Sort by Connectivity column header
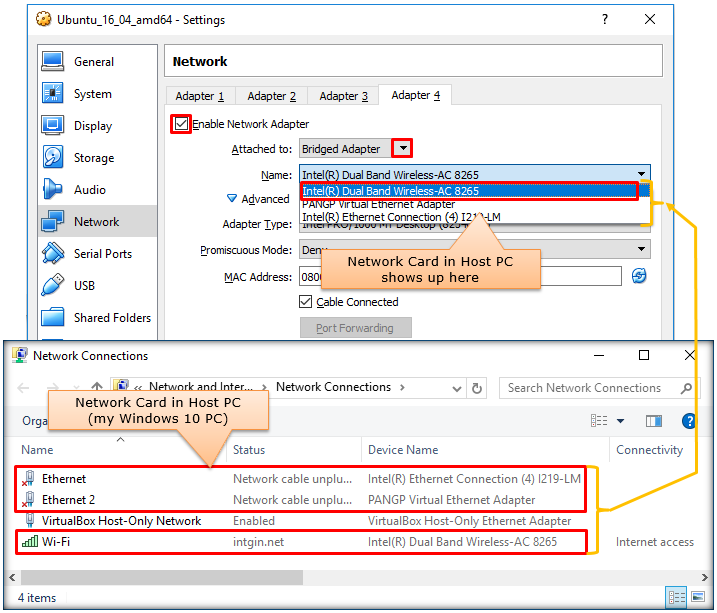 tap(649, 450)
